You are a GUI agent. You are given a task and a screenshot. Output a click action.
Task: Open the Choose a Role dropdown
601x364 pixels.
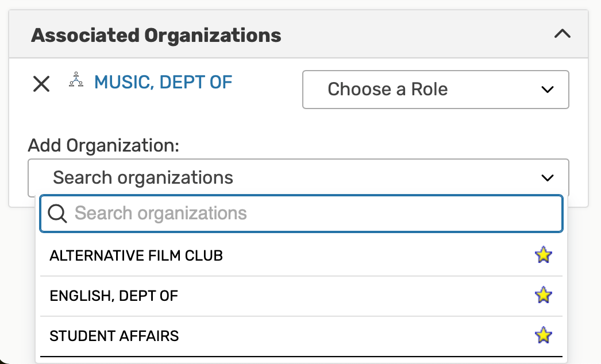point(435,90)
